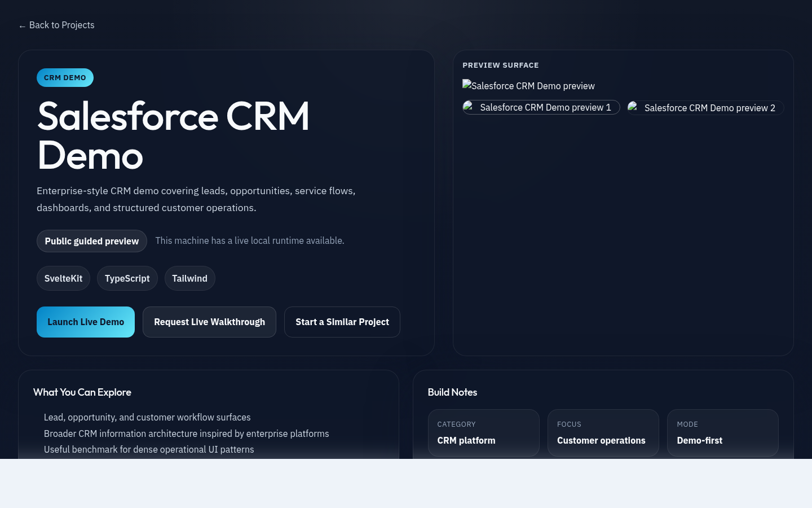Click the broken Salesforce CRM Demo preview image icon
Viewport: 812px width, 508px height.
[x=466, y=85]
